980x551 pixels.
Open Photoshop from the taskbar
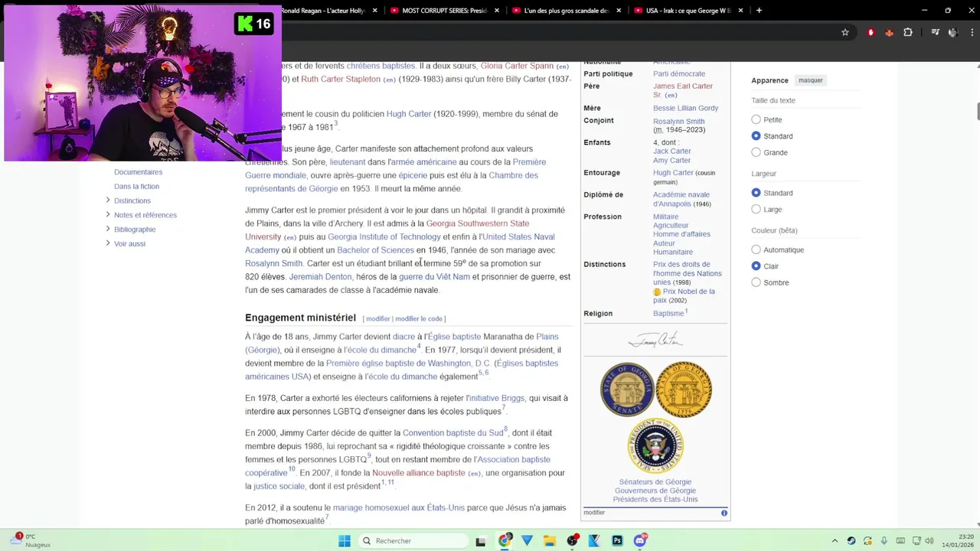(x=617, y=541)
